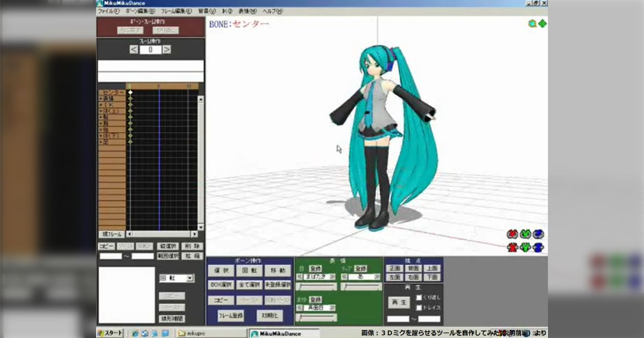The width and height of the screenshot is (644, 338).
Task: Click the green diamond icon next to the magnifier
Action: coord(543,22)
